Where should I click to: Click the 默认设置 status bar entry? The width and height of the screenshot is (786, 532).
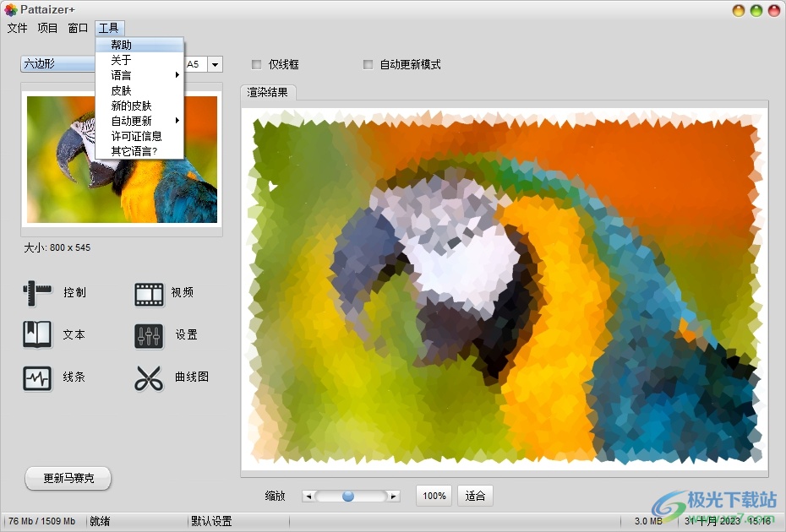tap(211, 522)
